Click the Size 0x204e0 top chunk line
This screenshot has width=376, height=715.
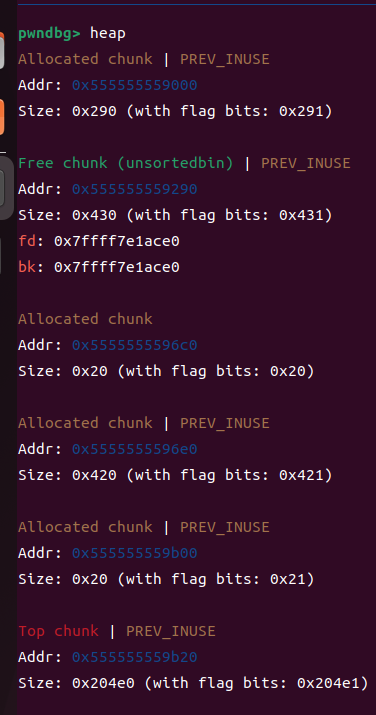[x=193, y=683]
